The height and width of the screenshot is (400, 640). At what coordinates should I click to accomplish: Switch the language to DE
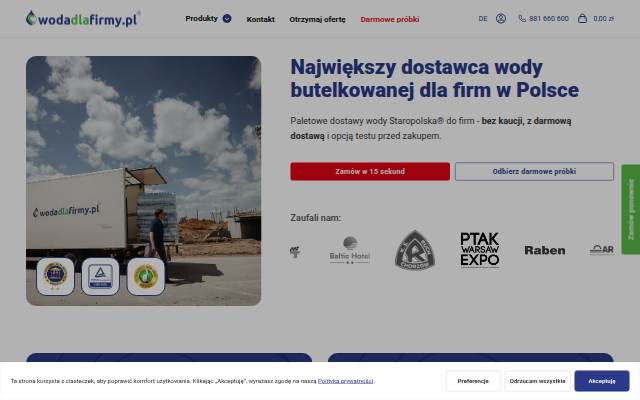point(483,19)
